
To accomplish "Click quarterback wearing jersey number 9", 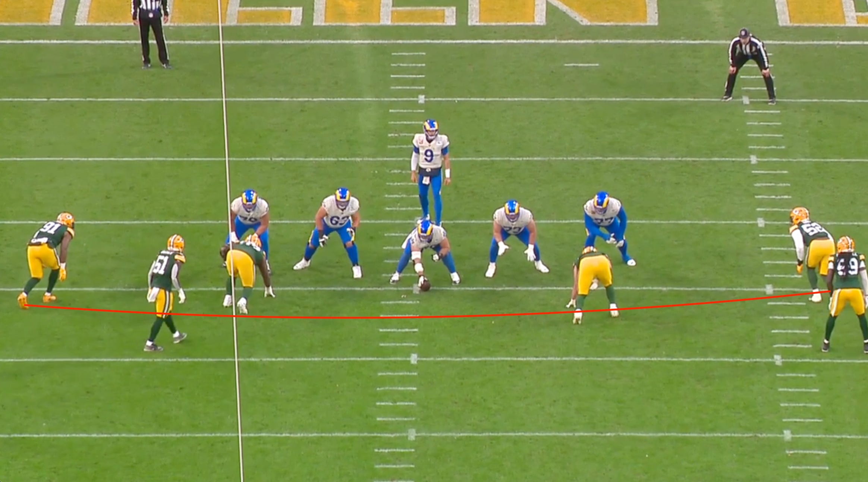I will click(431, 172).
